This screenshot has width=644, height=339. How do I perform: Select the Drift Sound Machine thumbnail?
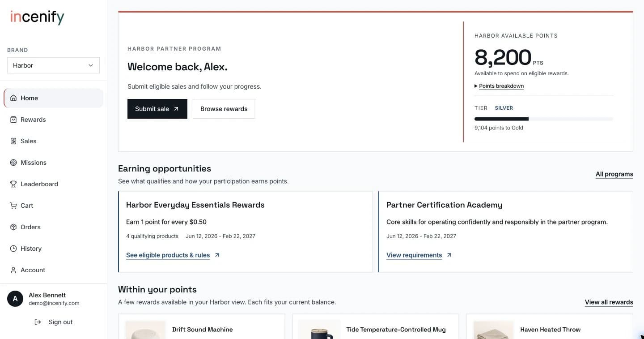click(x=146, y=330)
